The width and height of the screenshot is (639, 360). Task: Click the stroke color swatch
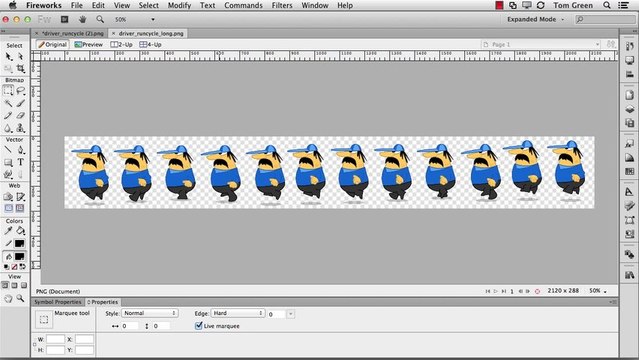coord(19,244)
